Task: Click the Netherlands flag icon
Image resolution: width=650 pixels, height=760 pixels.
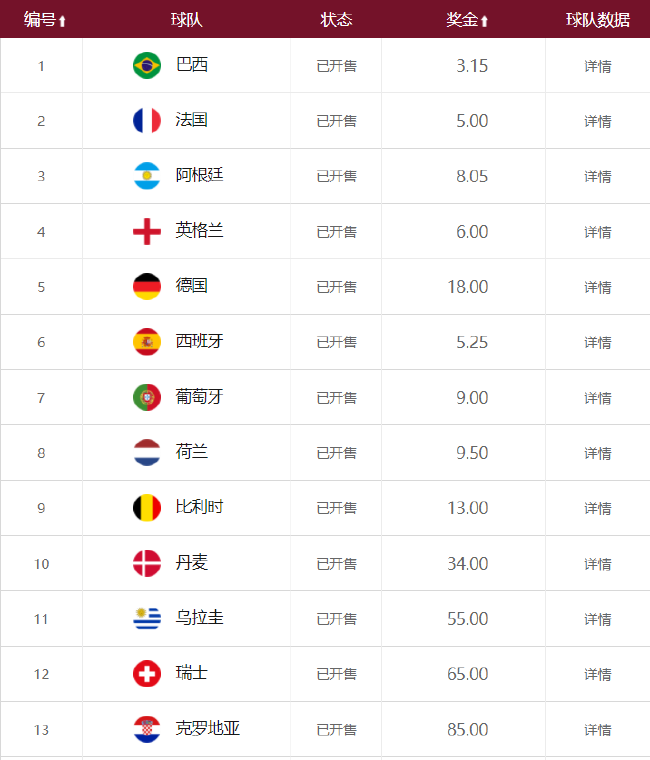Action: click(x=147, y=453)
